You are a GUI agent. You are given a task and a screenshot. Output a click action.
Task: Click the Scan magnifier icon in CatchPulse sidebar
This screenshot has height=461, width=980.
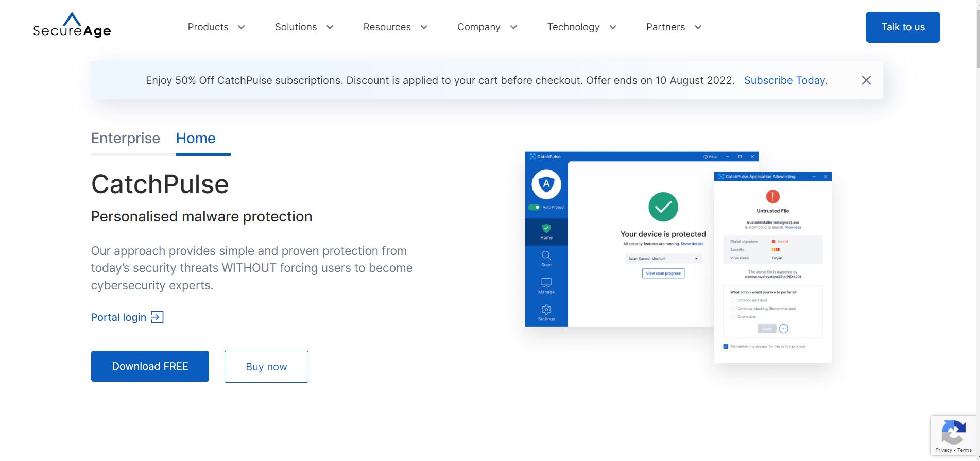546,255
